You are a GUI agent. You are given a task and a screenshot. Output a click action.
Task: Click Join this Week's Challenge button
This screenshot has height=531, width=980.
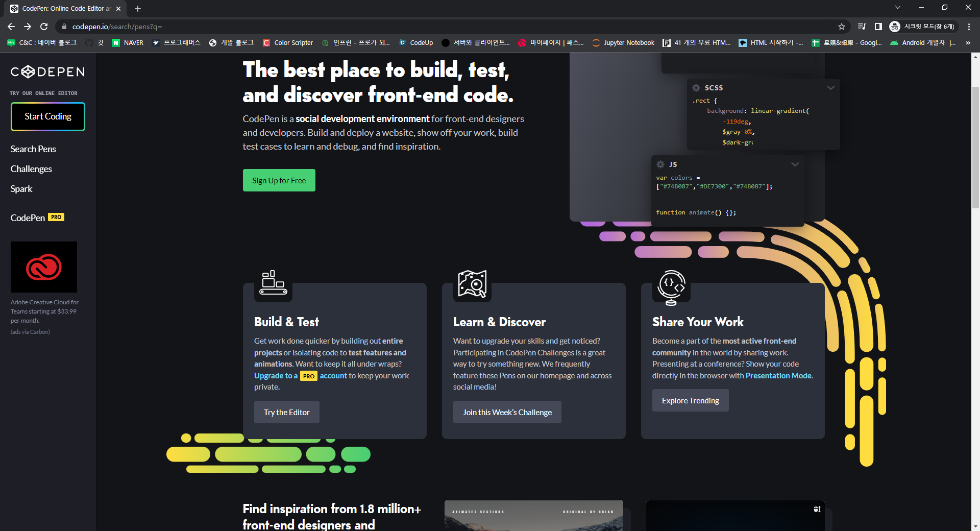click(507, 412)
